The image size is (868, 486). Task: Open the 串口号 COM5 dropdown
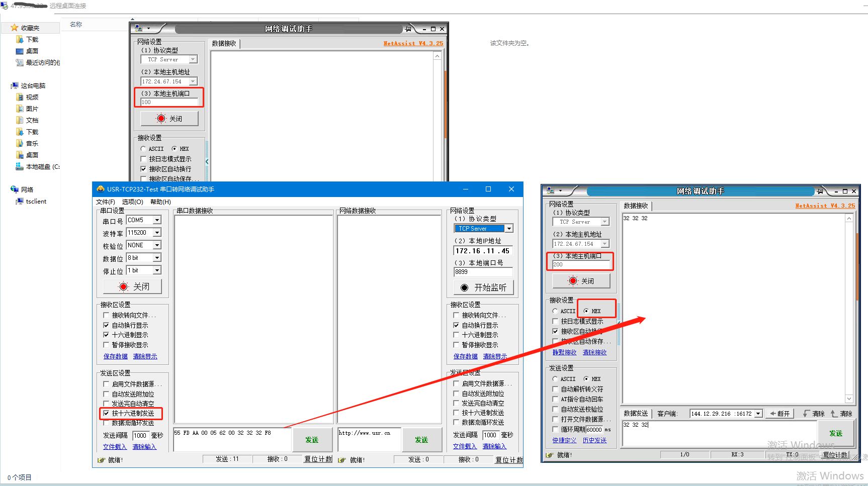(x=157, y=220)
